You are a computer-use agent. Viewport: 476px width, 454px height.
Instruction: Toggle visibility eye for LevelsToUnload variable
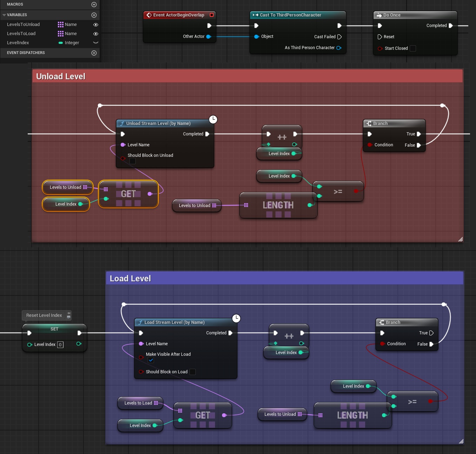click(95, 25)
